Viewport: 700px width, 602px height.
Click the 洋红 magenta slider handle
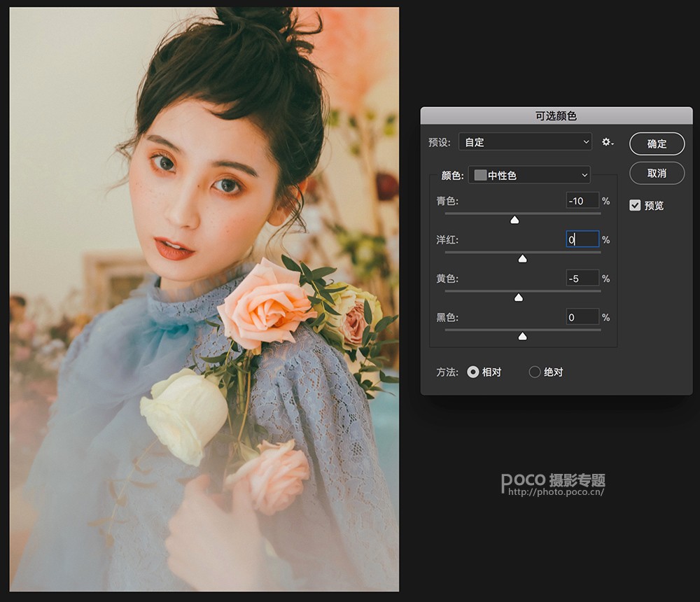(522, 258)
